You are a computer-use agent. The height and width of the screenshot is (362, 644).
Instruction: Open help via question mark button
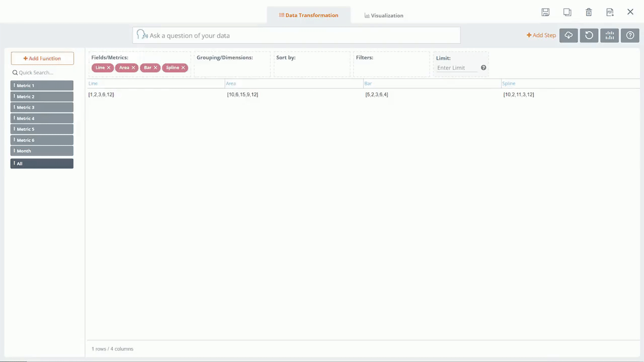click(x=630, y=35)
